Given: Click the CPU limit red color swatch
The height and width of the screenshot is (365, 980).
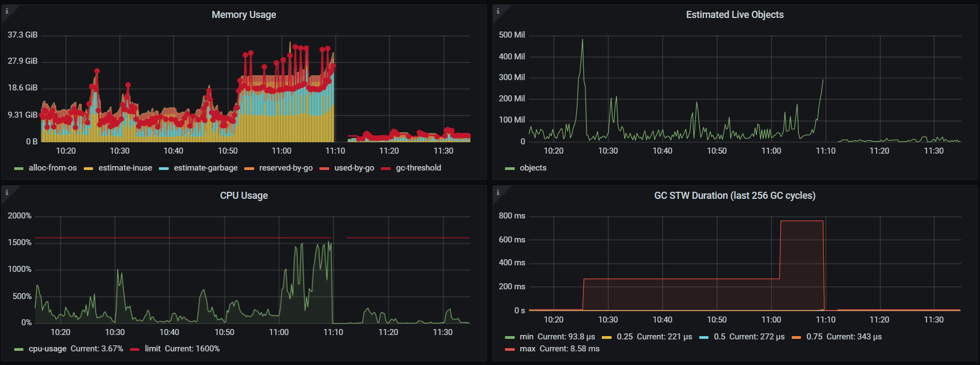Looking at the screenshot, I should click(135, 349).
